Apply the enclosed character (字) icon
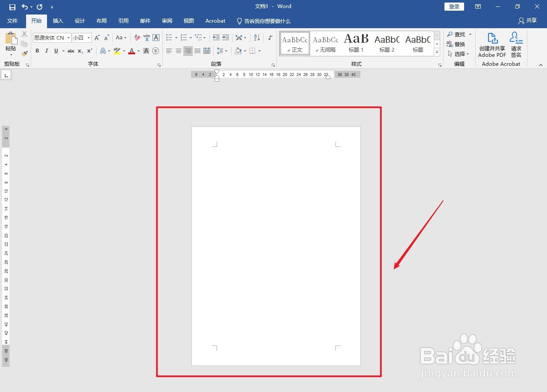This screenshot has width=547, height=392. tap(156, 51)
